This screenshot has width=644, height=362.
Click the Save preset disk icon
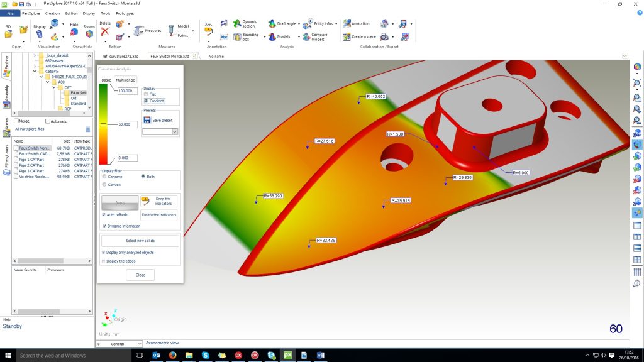(147, 120)
